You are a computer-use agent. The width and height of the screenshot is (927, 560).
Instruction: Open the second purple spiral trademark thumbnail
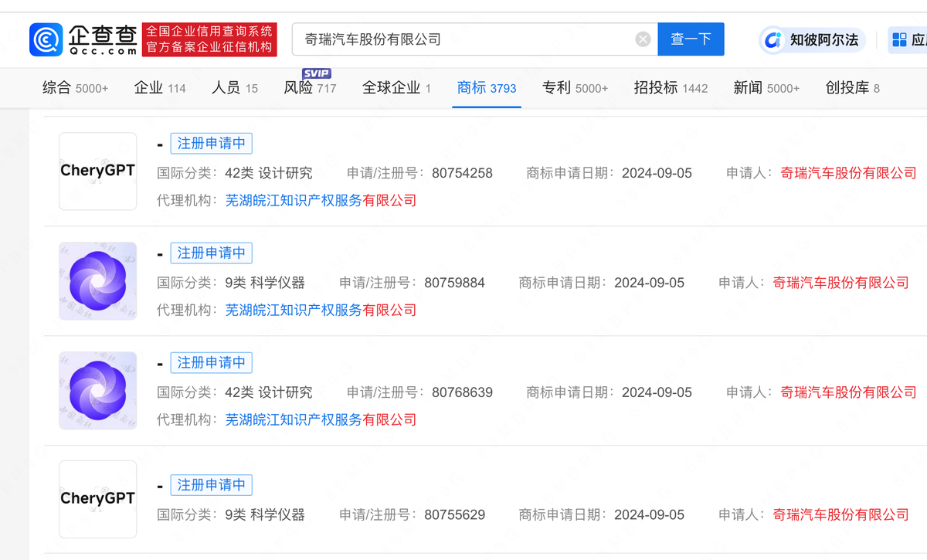[x=97, y=391]
